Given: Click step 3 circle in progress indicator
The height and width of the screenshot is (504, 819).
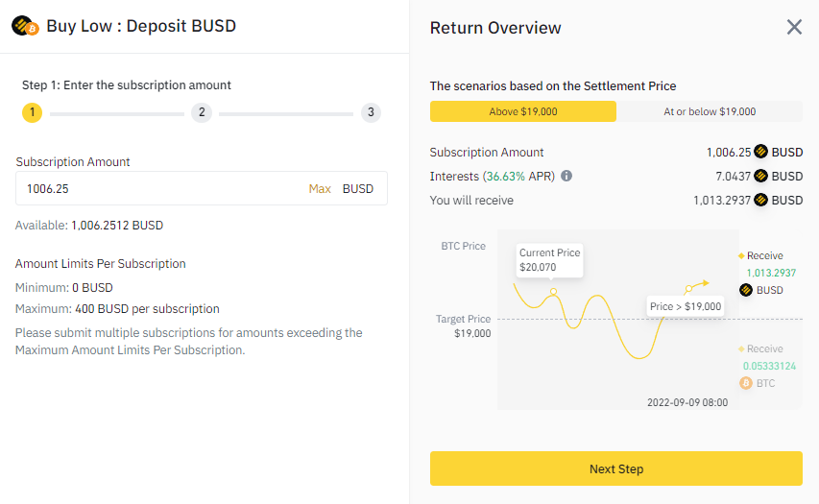Looking at the screenshot, I should (371, 113).
